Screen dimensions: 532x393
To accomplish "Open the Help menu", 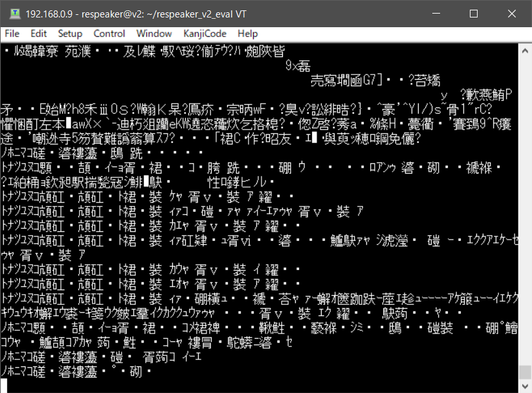I will coord(248,34).
